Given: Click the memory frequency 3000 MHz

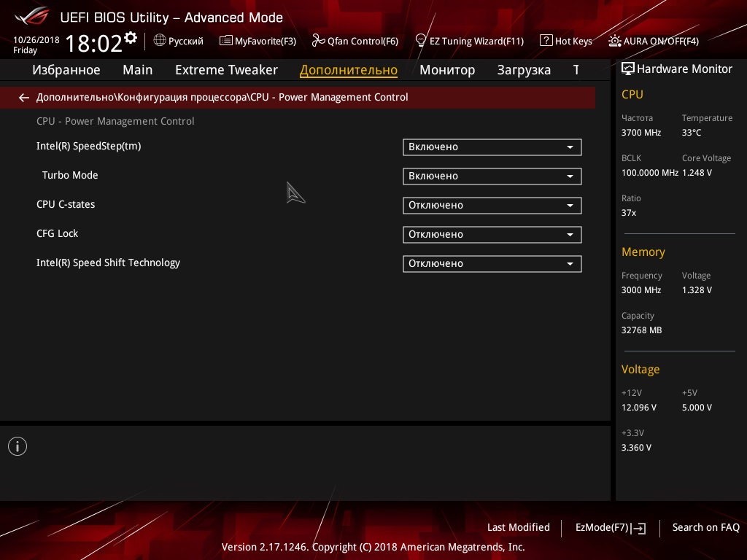Looking at the screenshot, I should click(641, 290).
